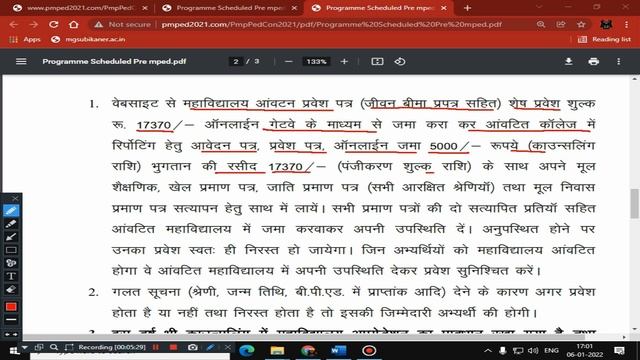The image size is (640, 360).
Task: Fit the PDF to page
Action: point(377,61)
